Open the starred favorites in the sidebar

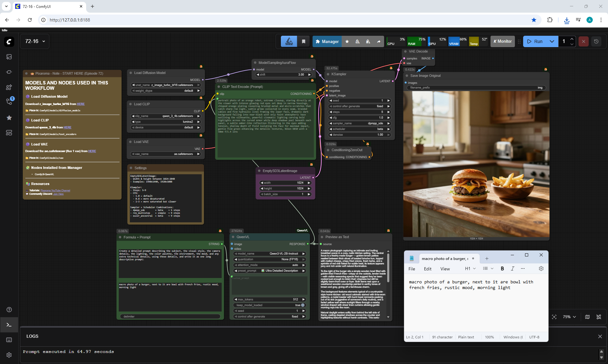tap(9, 118)
